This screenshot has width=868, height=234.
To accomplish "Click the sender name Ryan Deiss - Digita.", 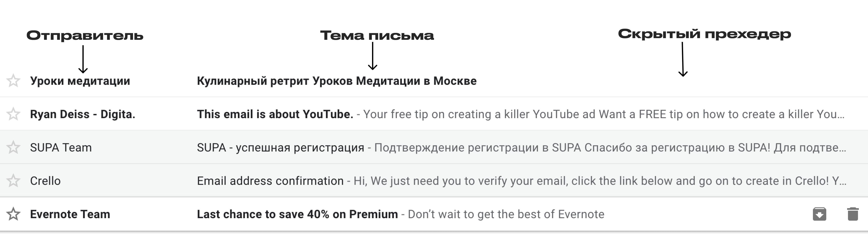I will (x=83, y=114).
